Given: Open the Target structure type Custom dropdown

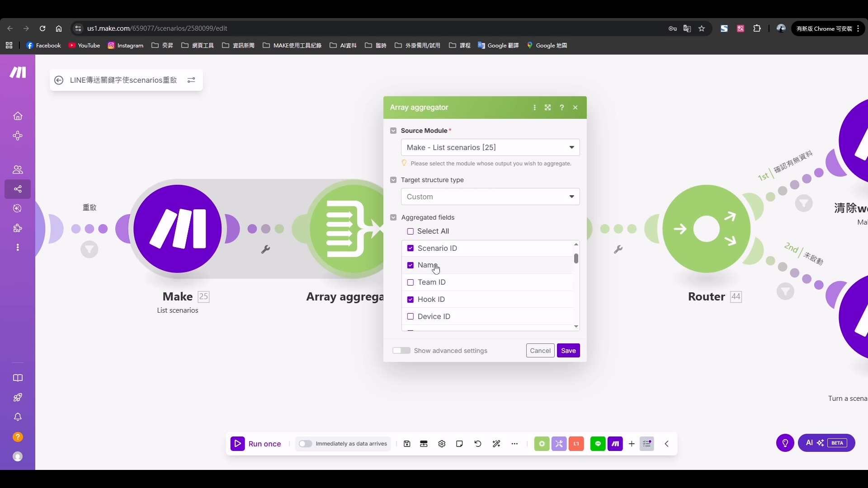Looking at the screenshot, I should [490, 197].
